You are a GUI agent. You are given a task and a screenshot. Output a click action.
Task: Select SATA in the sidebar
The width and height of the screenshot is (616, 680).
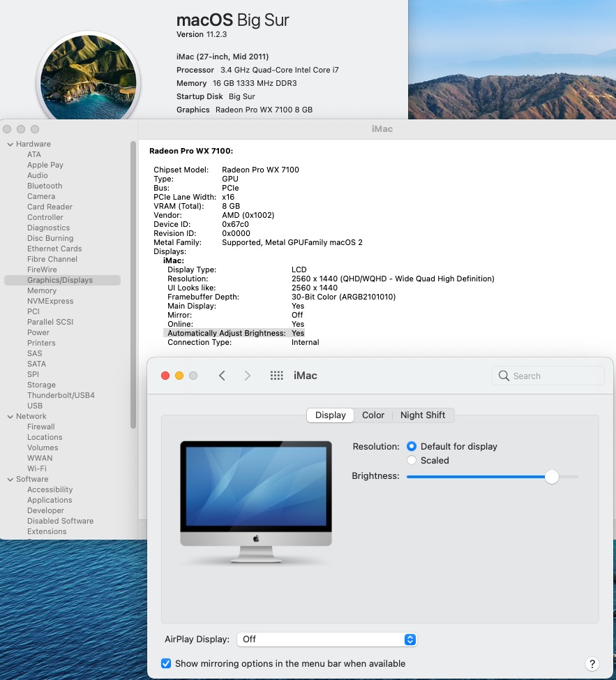coord(36,364)
